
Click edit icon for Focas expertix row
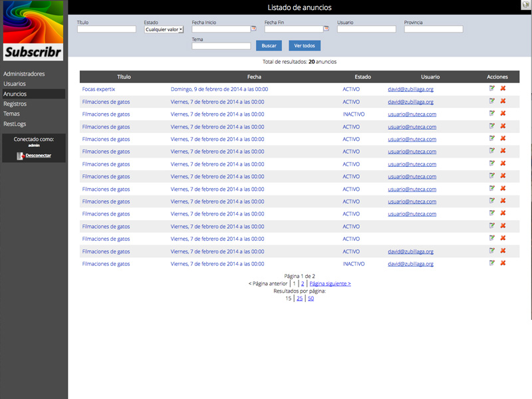tap(491, 88)
